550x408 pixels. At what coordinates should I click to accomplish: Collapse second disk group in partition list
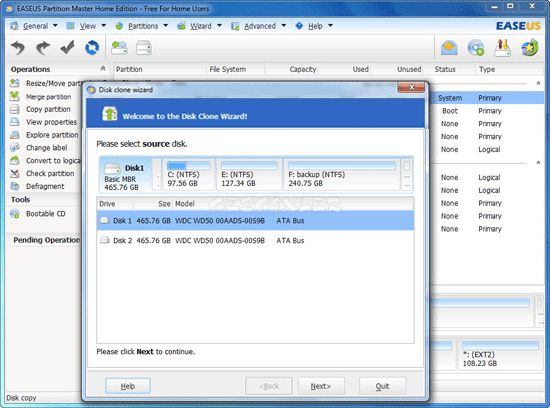pos(538,163)
